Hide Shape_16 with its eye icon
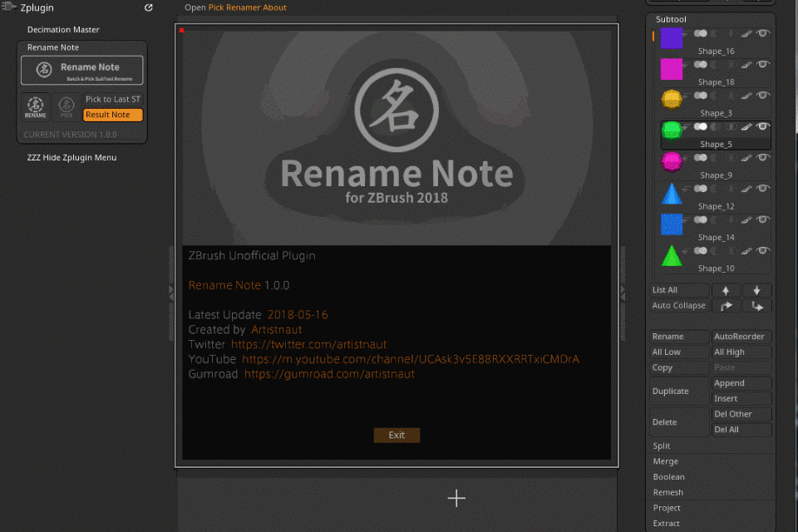Screen dimensions: 798x532 pos(762,33)
